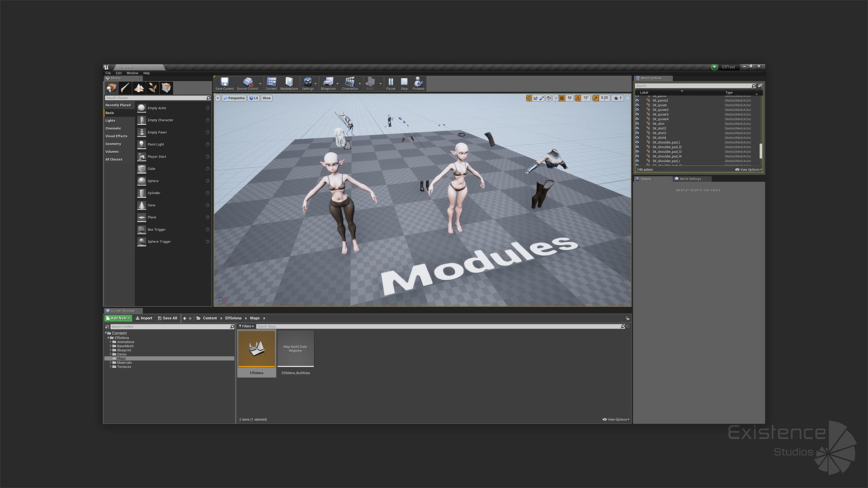Click the Save Current toolbar icon
This screenshot has height=488, width=868.
(224, 83)
